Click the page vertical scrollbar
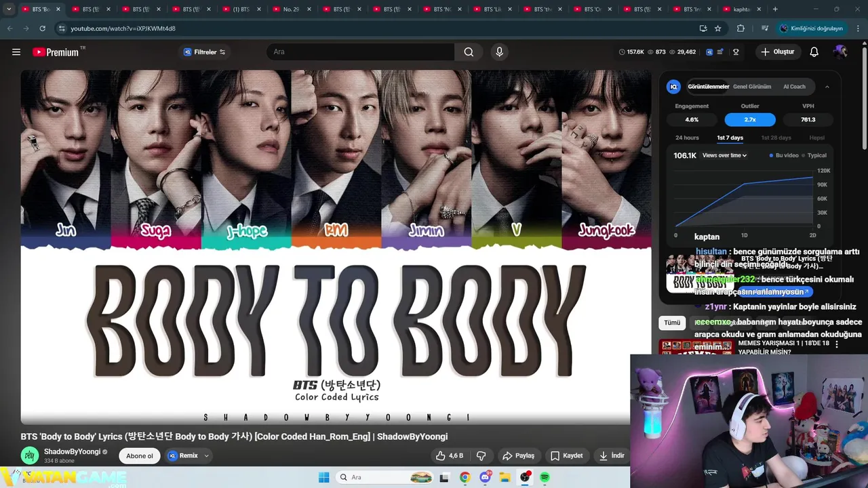The height and width of the screenshot is (488, 868). (x=864, y=98)
